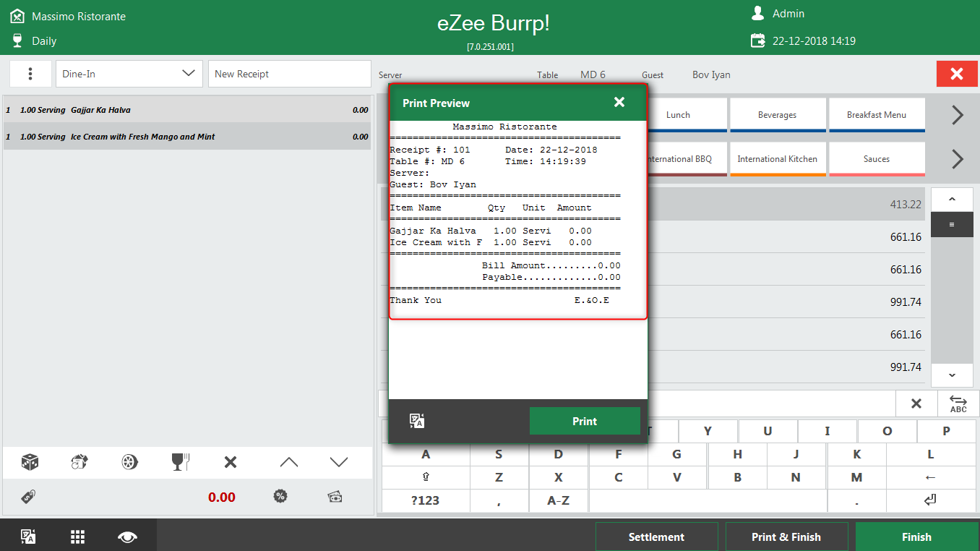
Task: Select the International Kitchen category tab
Action: click(778, 159)
